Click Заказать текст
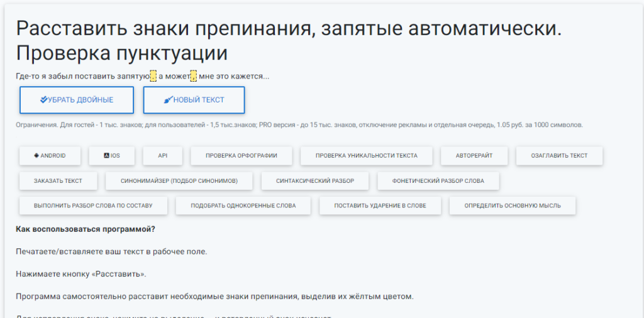Viewport: 644px width, 318px height. tap(58, 180)
